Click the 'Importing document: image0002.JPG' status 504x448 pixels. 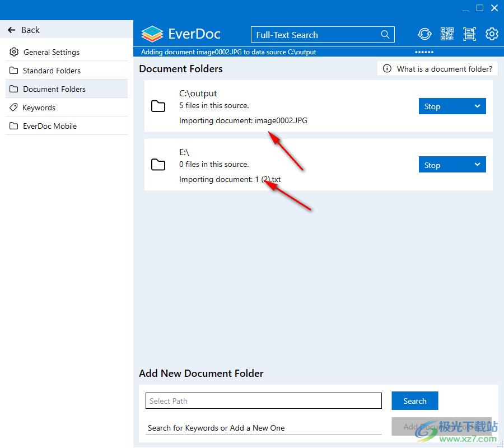tap(244, 121)
